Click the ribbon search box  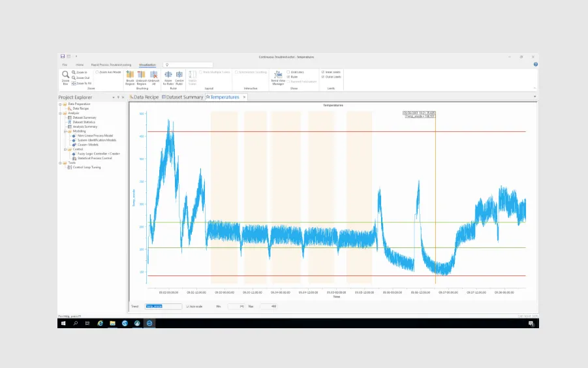pyautogui.click(x=188, y=65)
